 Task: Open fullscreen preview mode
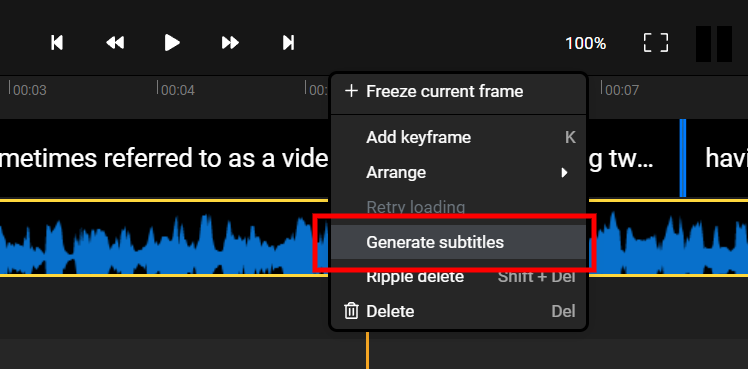656,43
